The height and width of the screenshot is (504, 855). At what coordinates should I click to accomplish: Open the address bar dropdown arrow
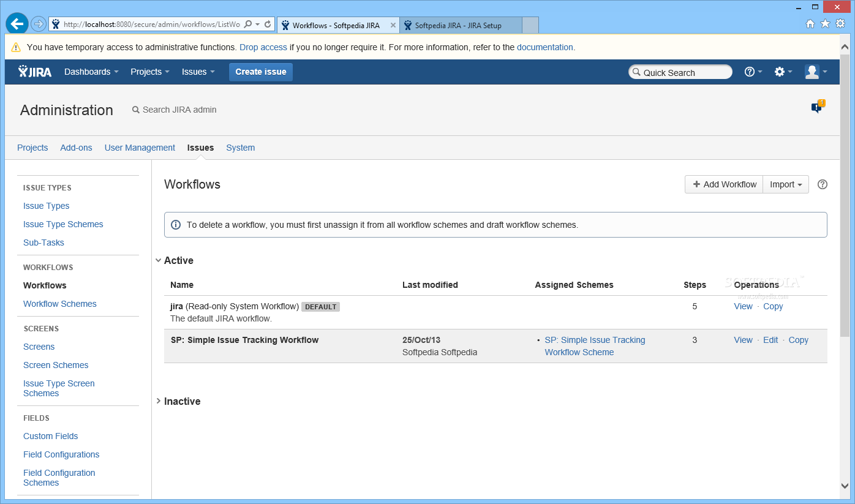point(258,24)
